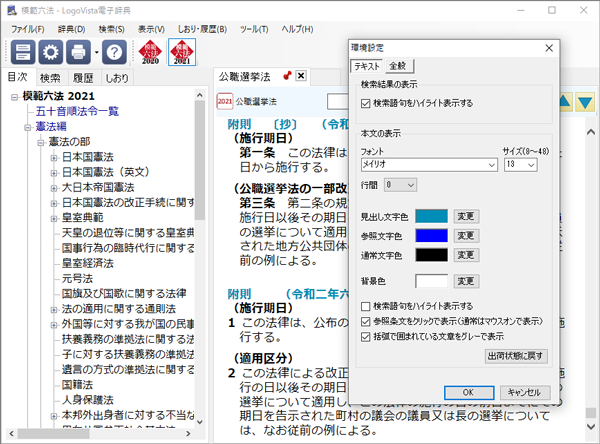
Task: Open the print options dropdown arrow
Action: [x=96, y=52]
